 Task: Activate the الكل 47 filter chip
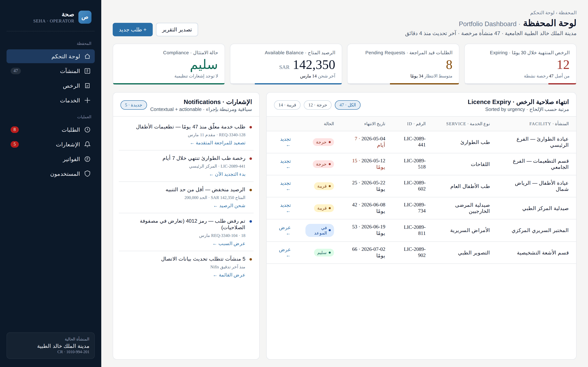[x=347, y=105]
